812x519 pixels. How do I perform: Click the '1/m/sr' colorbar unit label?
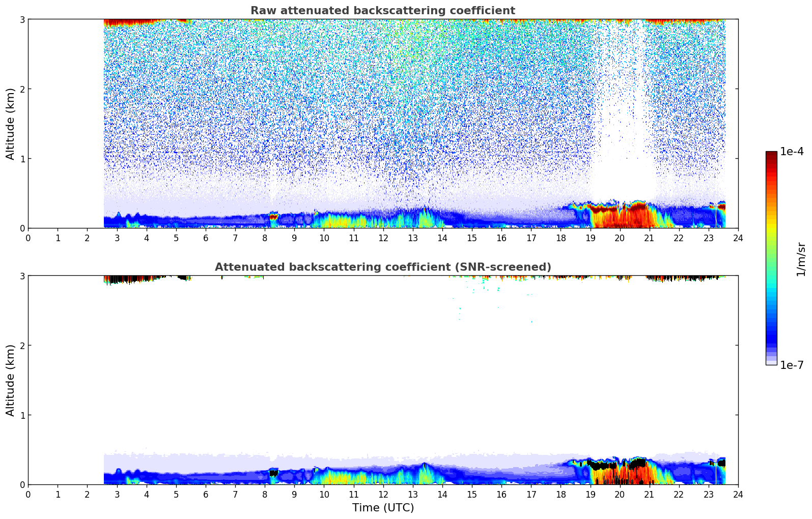pos(801,259)
